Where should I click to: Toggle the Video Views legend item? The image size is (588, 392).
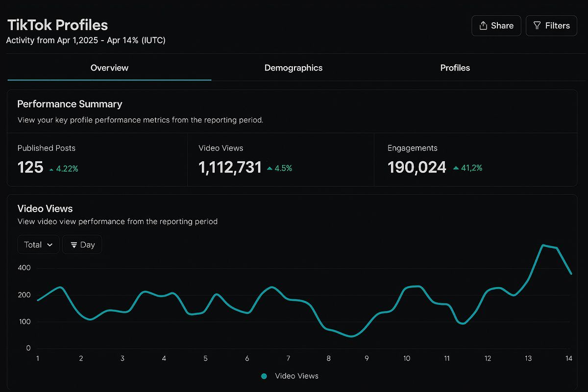290,376
